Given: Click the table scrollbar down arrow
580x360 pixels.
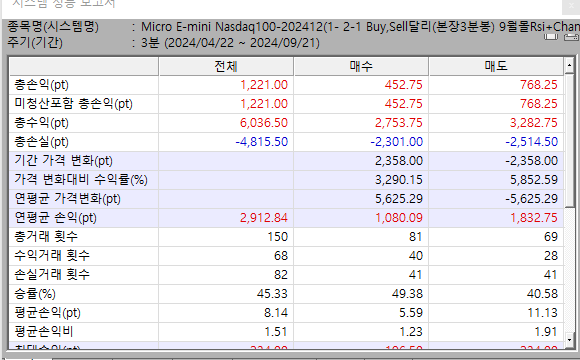Looking at the screenshot, I should 569,339.
